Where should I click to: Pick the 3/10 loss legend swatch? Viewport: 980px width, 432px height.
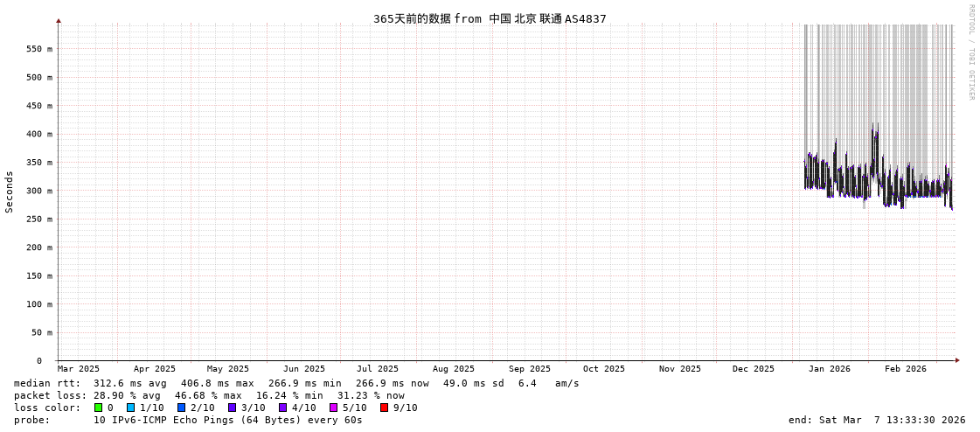click(232, 408)
